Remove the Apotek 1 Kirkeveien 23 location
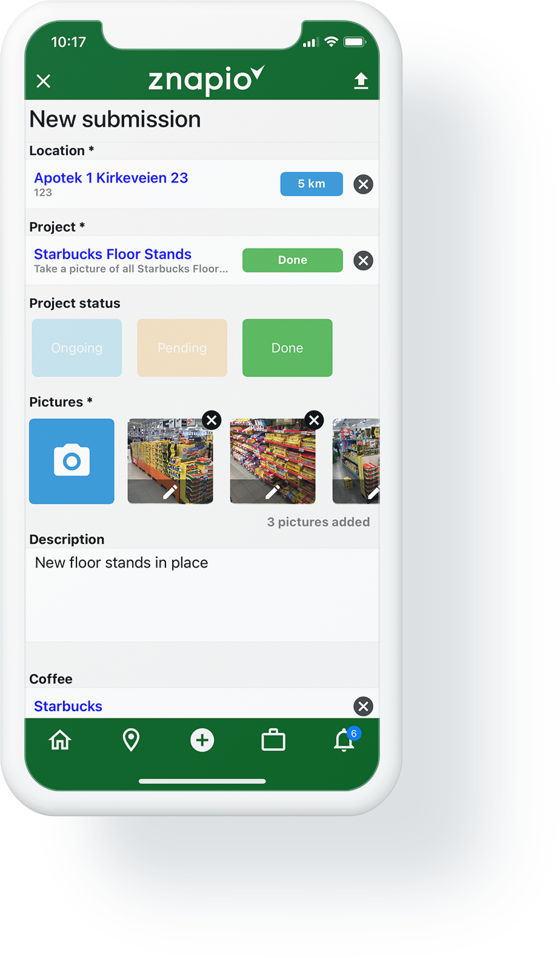560x958 pixels. click(x=363, y=184)
